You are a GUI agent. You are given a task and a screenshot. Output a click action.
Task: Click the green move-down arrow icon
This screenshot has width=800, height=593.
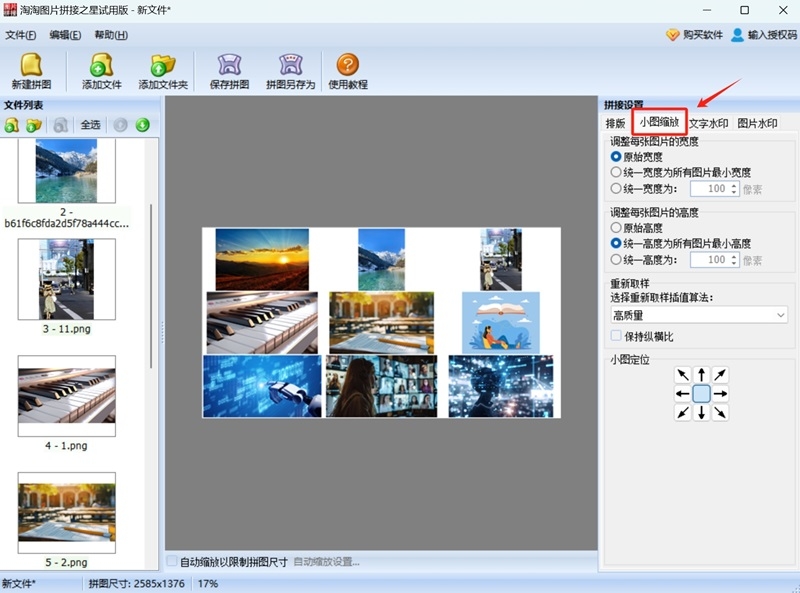[x=143, y=125]
